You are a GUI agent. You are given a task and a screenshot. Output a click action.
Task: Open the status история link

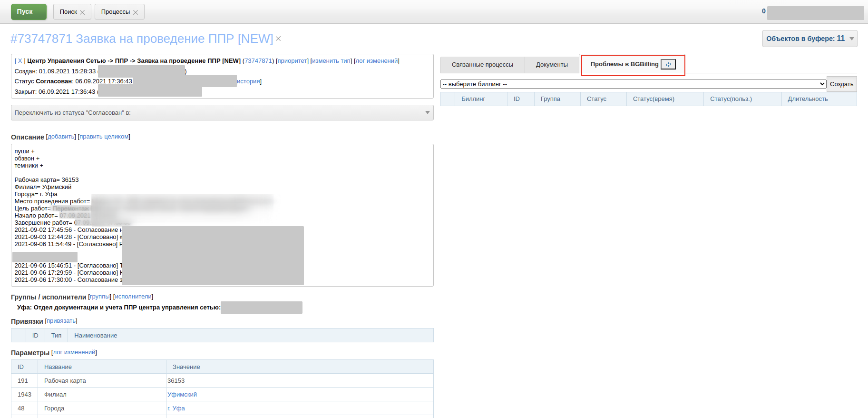tap(248, 81)
